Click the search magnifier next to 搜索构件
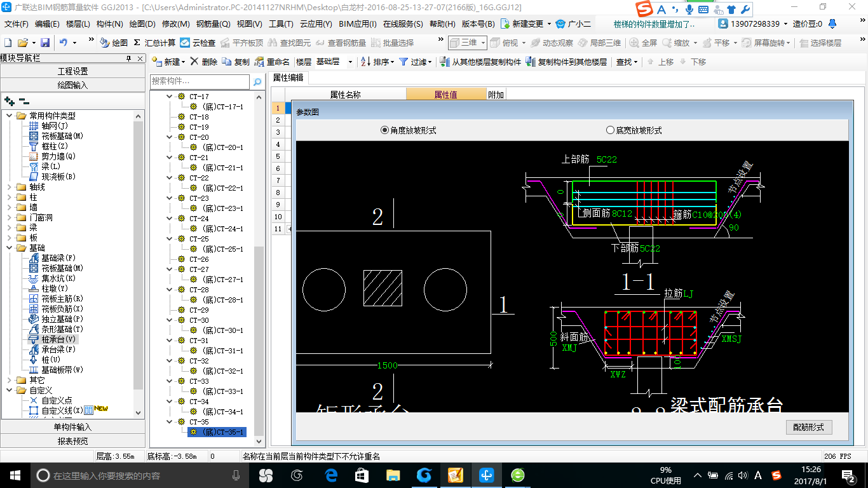Viewport: 868px width, 488px height. click(x=257, y=82)
